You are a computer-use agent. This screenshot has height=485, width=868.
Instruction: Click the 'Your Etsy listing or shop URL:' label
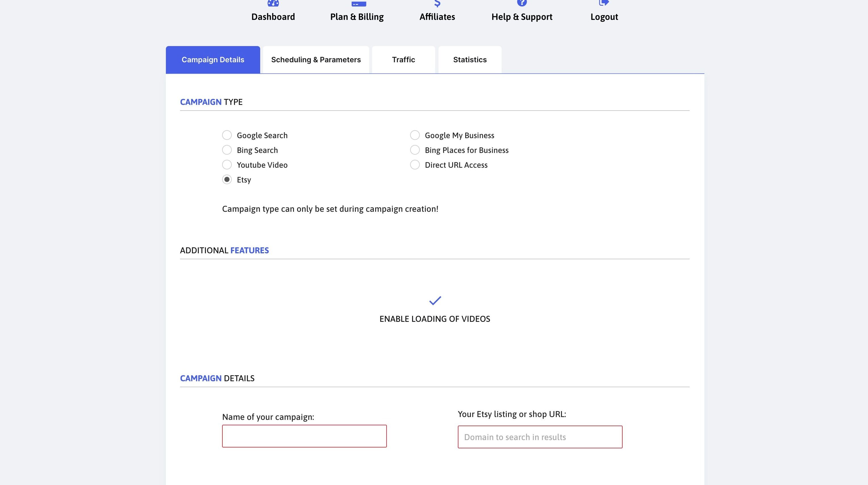(512, 414)
